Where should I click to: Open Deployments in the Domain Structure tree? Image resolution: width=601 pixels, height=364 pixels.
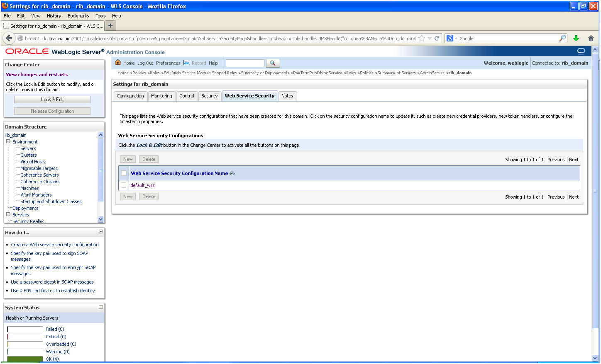[x=25, y=208]
